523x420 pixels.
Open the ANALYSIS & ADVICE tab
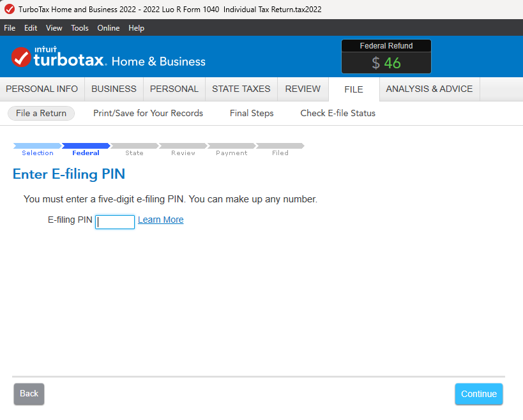(429, 89)
